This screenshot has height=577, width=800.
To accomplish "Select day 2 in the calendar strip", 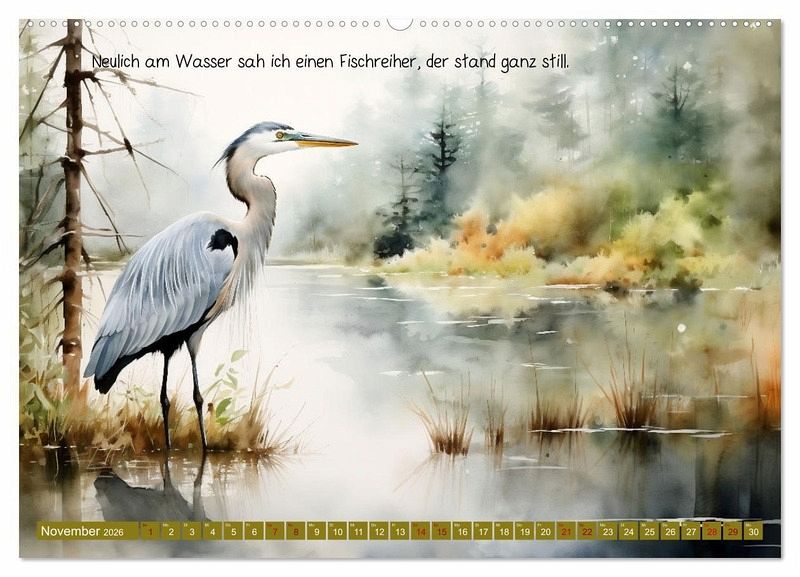I will pyautogui.click(x=171, y=531).
